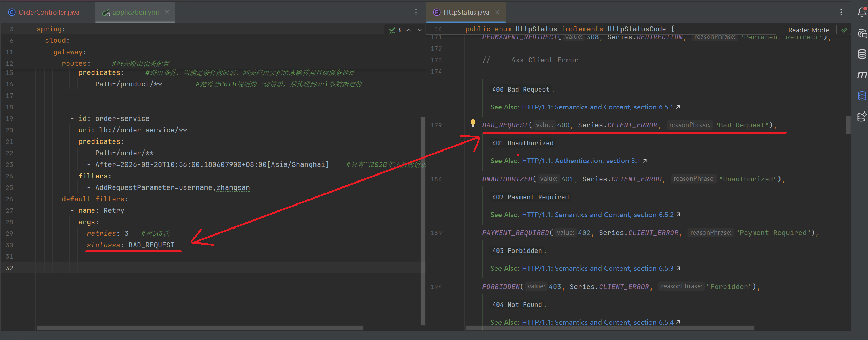The height and width of the screenshot is (340, 868).
Task: Open the Maven tool window
Action: pos(862,75)
